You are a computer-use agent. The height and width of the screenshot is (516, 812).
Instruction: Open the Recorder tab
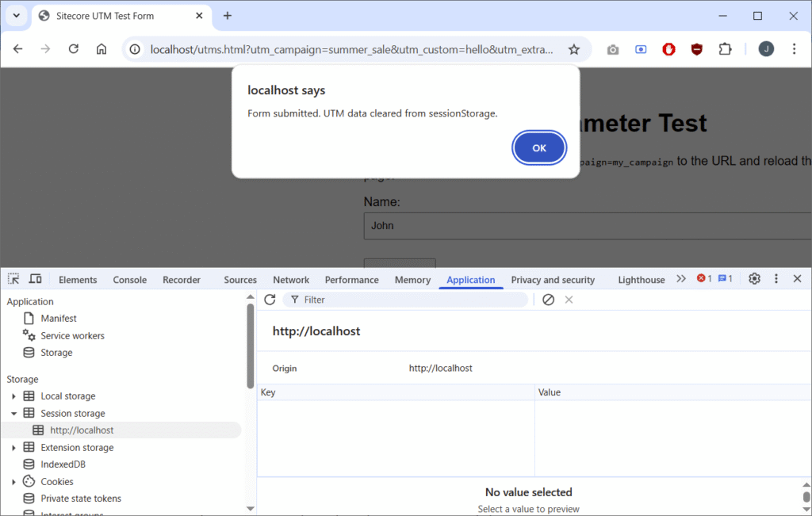coord(182,280)
